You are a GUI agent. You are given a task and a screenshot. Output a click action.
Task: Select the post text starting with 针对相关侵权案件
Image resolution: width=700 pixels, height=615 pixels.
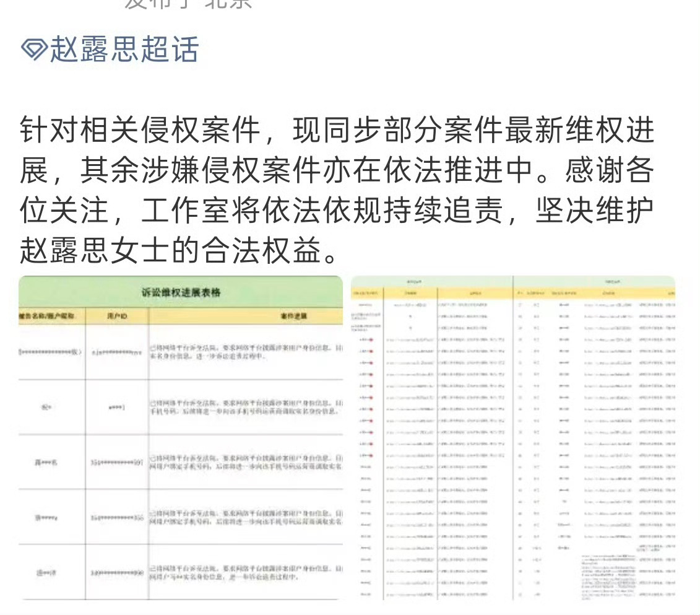pyautogui.click(x=337, y=190)
